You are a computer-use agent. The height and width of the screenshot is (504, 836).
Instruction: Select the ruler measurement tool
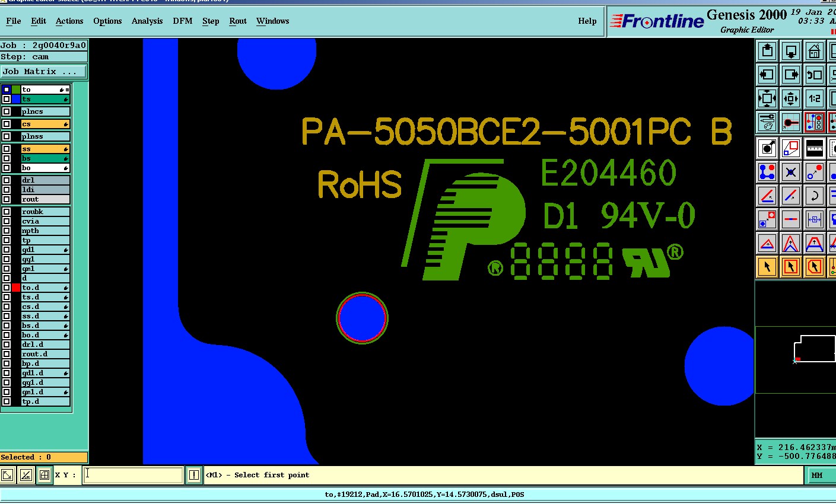815,148
